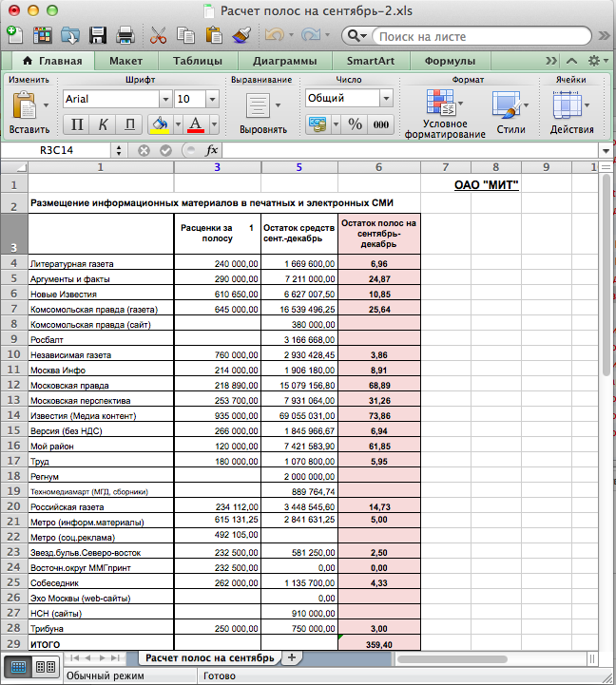Open the name box stepper R3C14
This screenshot has height=685, width=616.
pyautogui.click(x=119, y=151)
